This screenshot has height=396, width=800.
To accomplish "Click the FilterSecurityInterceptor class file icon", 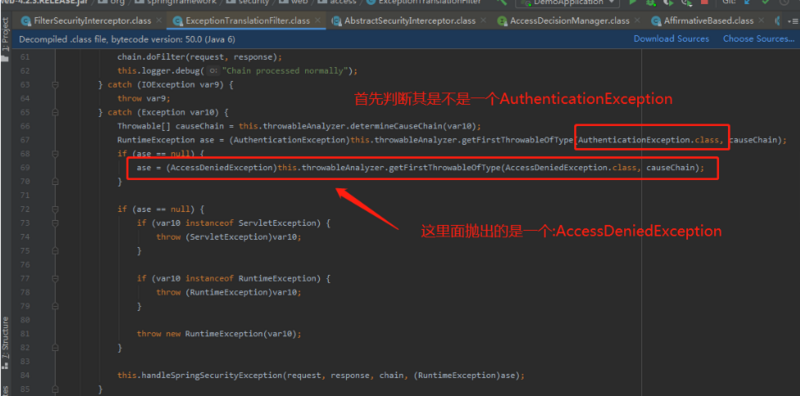I will [x=26, y=21].
